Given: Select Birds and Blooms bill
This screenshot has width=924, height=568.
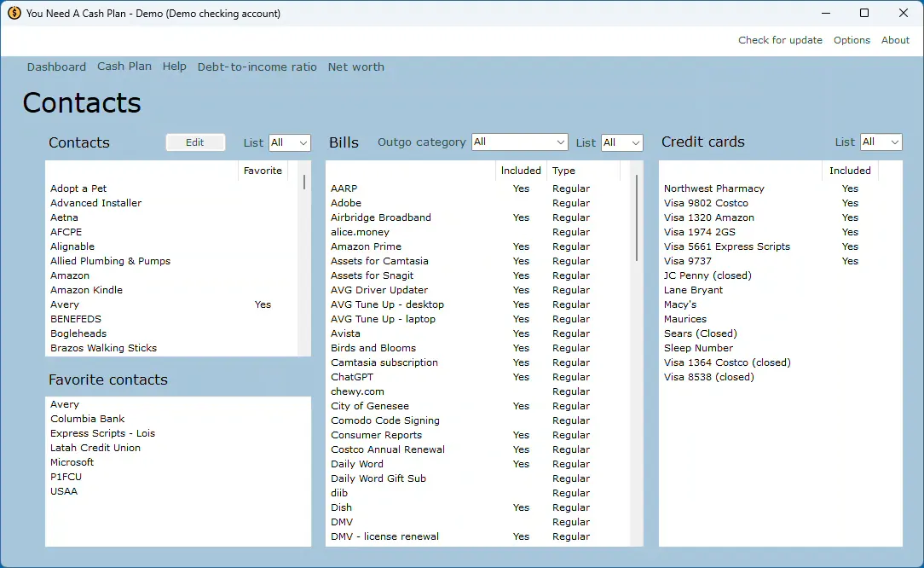Looking at the screenshot, I should 373,348.
